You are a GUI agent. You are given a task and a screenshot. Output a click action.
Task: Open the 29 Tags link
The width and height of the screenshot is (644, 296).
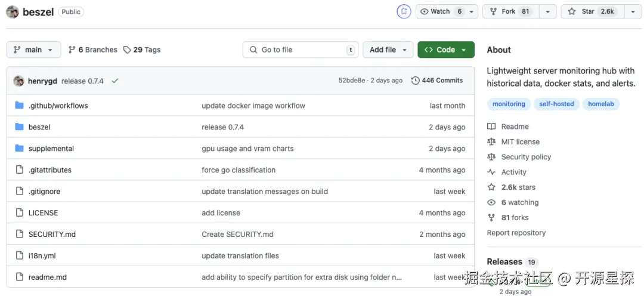tap(142, 50)
